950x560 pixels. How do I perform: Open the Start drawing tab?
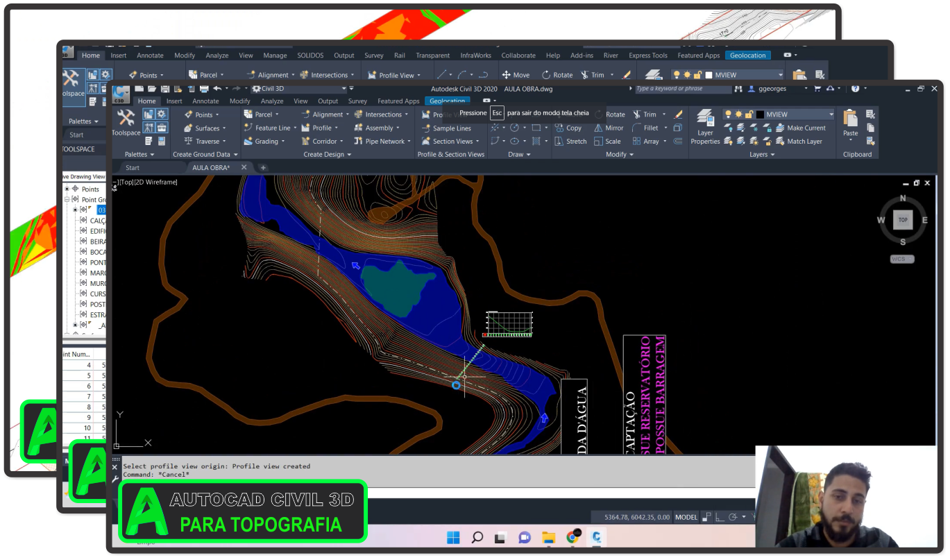132,167
